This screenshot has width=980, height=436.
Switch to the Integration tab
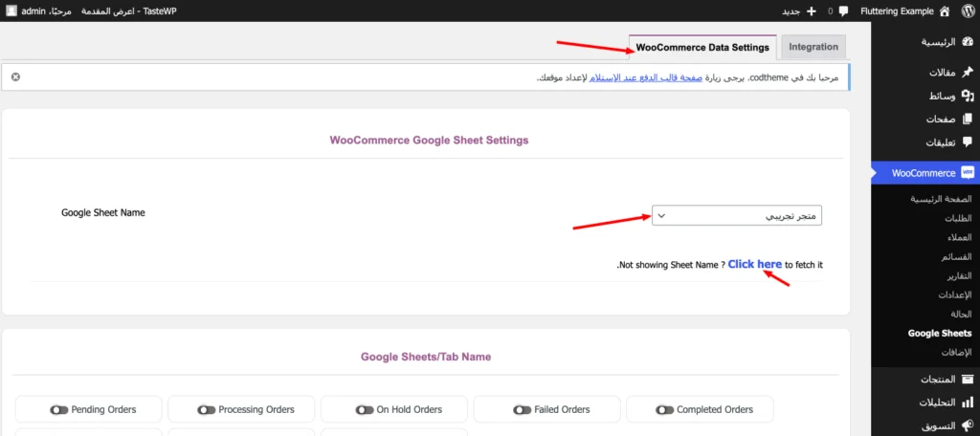point(813,47)
